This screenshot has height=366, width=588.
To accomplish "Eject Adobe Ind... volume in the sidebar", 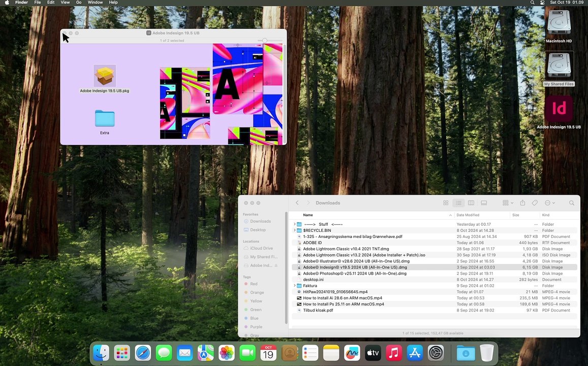I will tap(276, 265).
